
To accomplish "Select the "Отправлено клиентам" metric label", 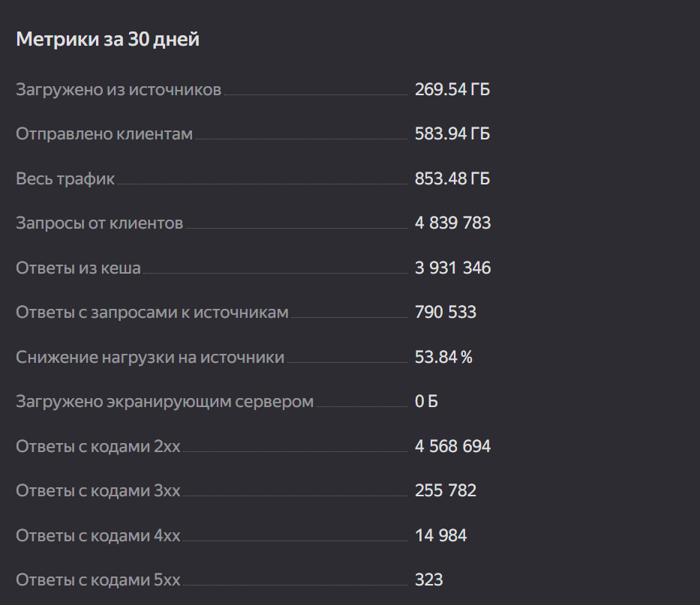I will pyautogui.click(x=104, y=134).
